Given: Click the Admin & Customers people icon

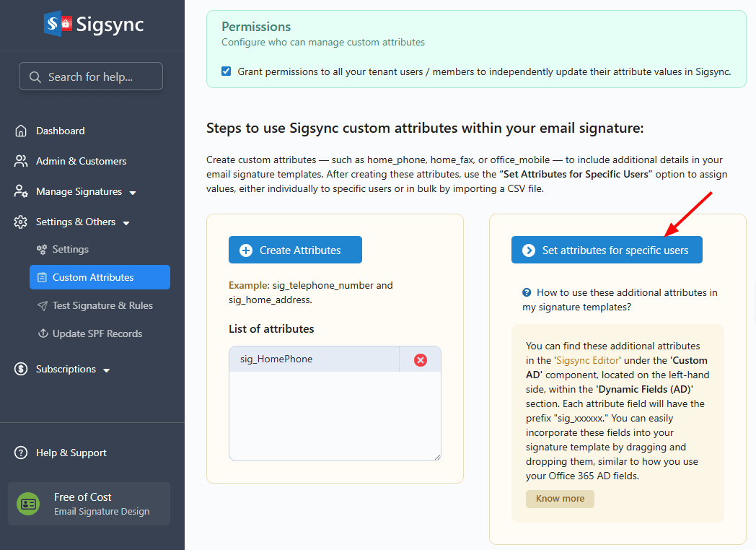Looking at the screenshot, I should point(21,161).
